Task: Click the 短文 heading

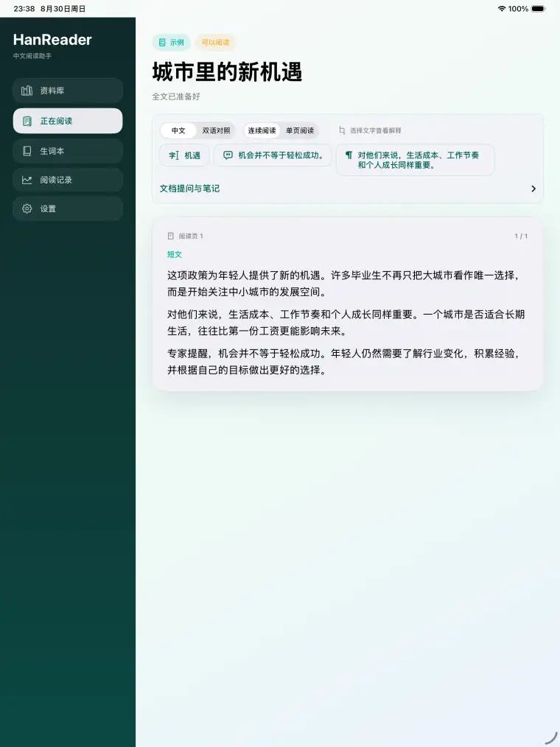Action: coord(175,254)
